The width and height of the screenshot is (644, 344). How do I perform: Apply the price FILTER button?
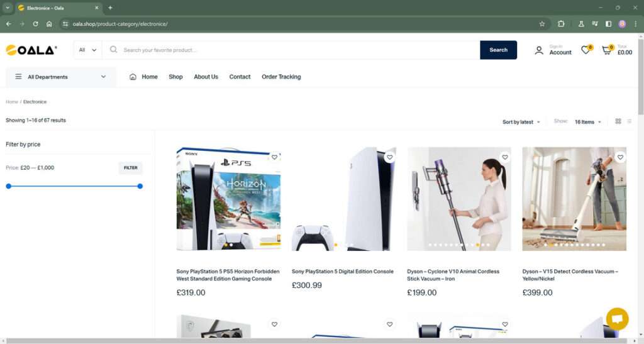[x=131, y=167]
